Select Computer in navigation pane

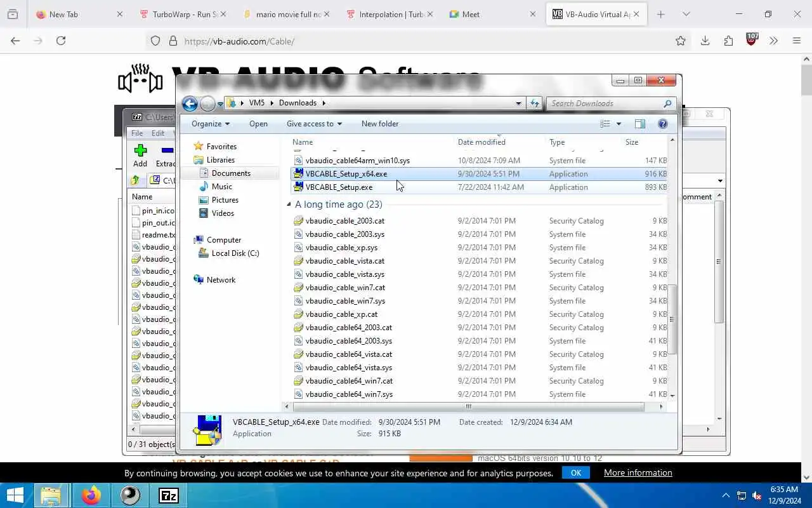point(223,240)
